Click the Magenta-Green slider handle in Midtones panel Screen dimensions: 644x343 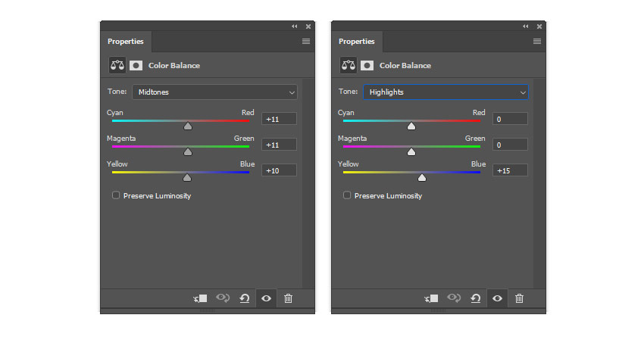click(x=188, y=151)
